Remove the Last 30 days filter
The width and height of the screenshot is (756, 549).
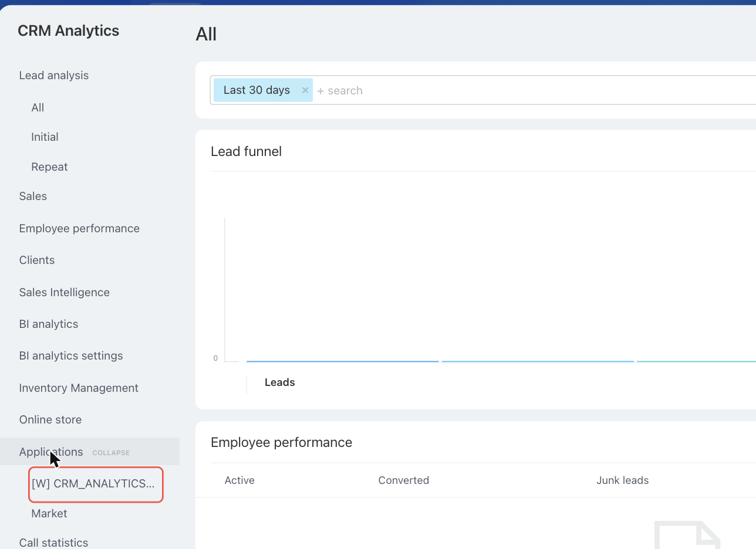point(305,90)
